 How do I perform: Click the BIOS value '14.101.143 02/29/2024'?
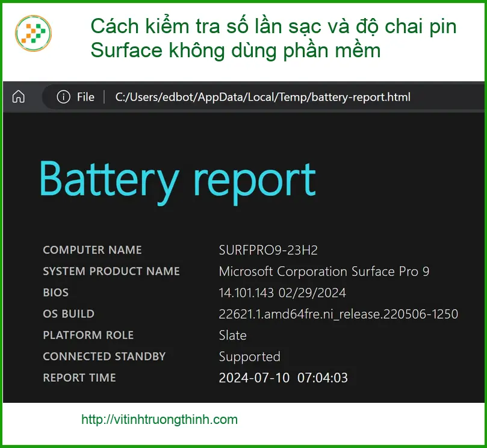(282, 293)
